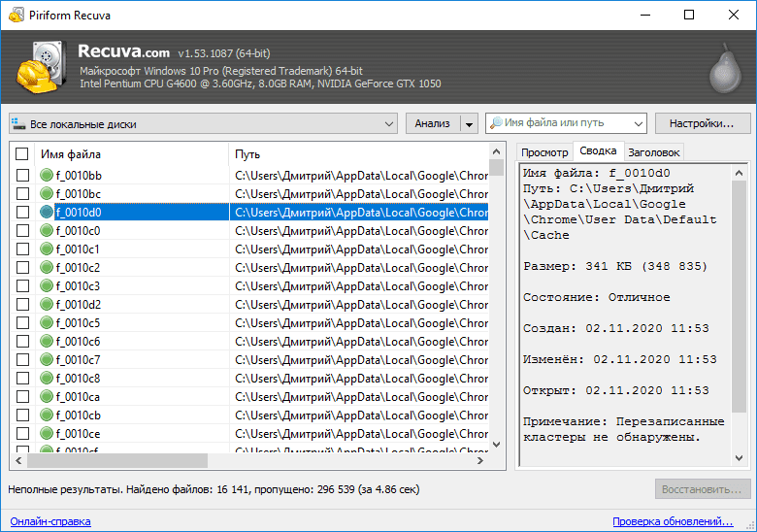Click the Piriform pear logo icon
Image resolution: width=757 pixels, height=532 pixels.
tap(725, 68)
